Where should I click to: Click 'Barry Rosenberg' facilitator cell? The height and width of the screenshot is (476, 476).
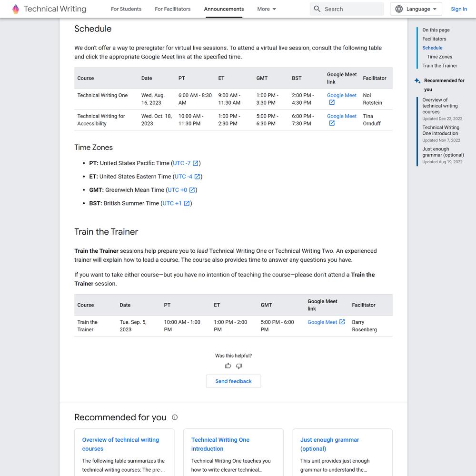point(364,326)
